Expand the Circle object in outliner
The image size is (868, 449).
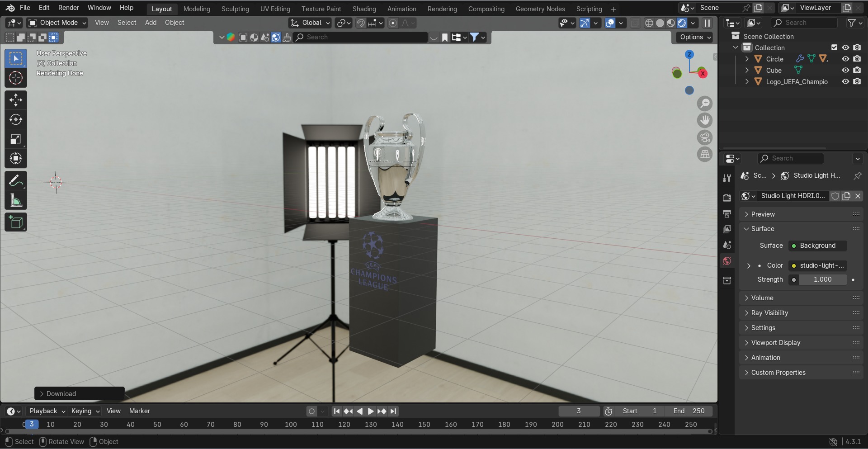coord(747,59)
